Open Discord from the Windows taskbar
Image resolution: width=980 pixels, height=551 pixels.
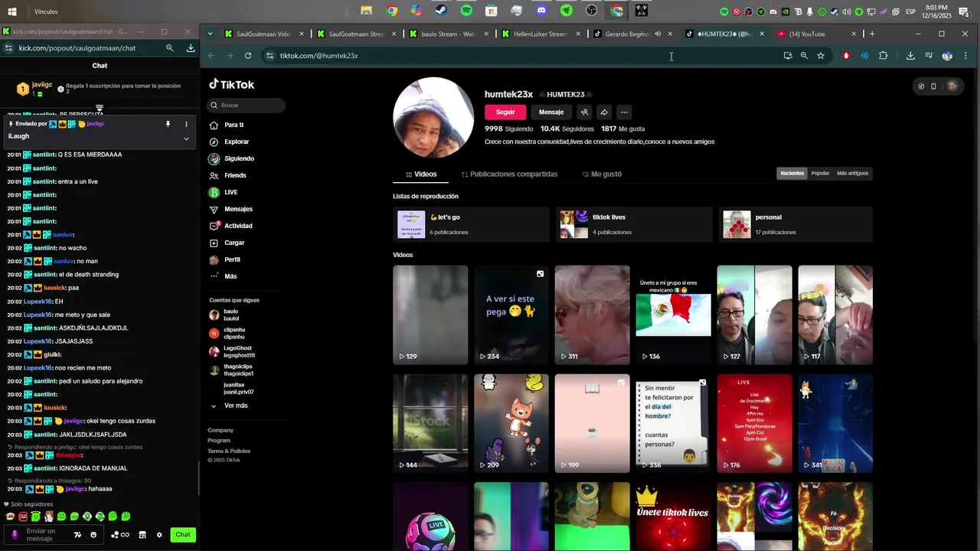click(541, 11)
